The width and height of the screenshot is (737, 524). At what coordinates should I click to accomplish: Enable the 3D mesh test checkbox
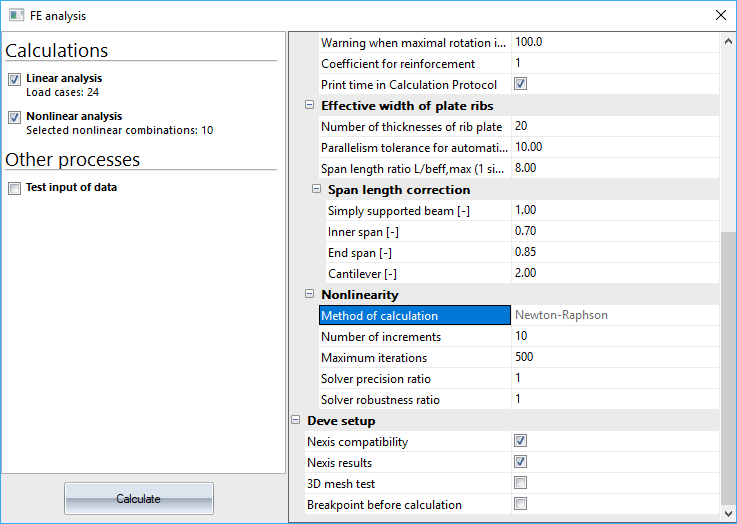(x=520, y=483)
